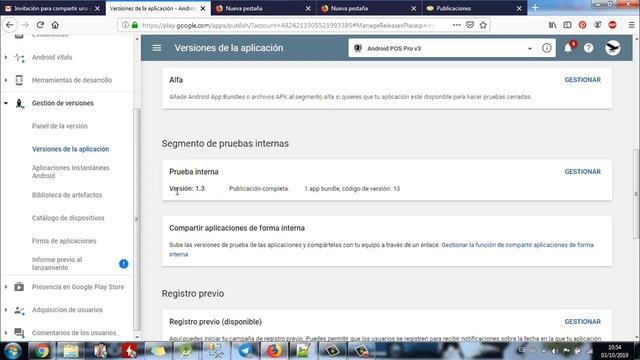This screenshot has height=360, width=640.
Task: Click the sidebar vertical scrollbar
Action: coord(137,220)
